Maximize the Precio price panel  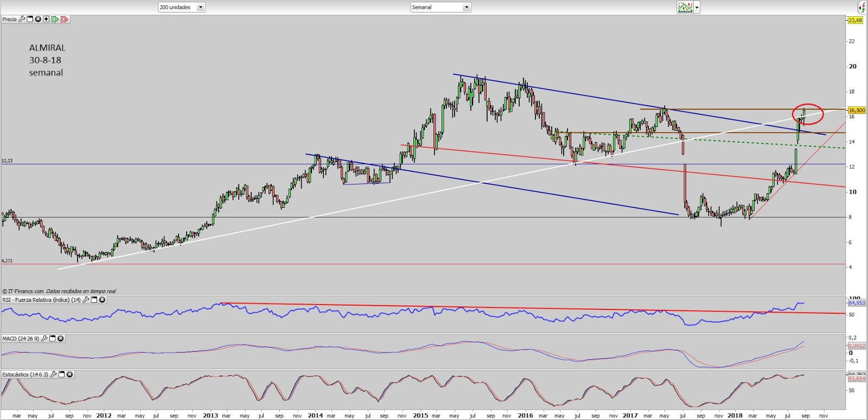30,19
